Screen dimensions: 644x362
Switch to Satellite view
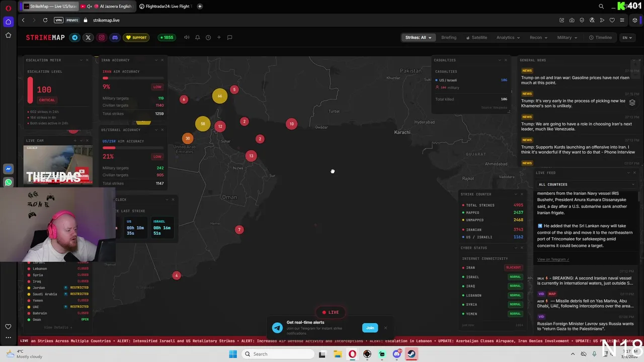pos(476,37)
